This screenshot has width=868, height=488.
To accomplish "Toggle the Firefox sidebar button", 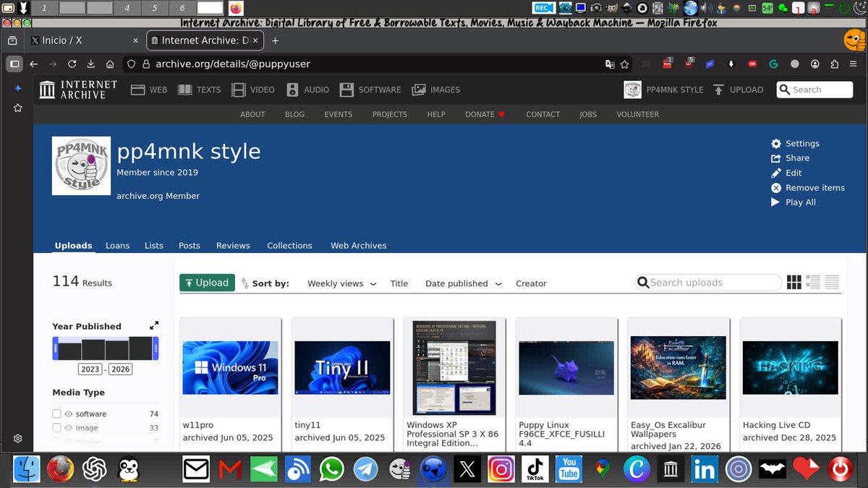I will click(14, 64).
